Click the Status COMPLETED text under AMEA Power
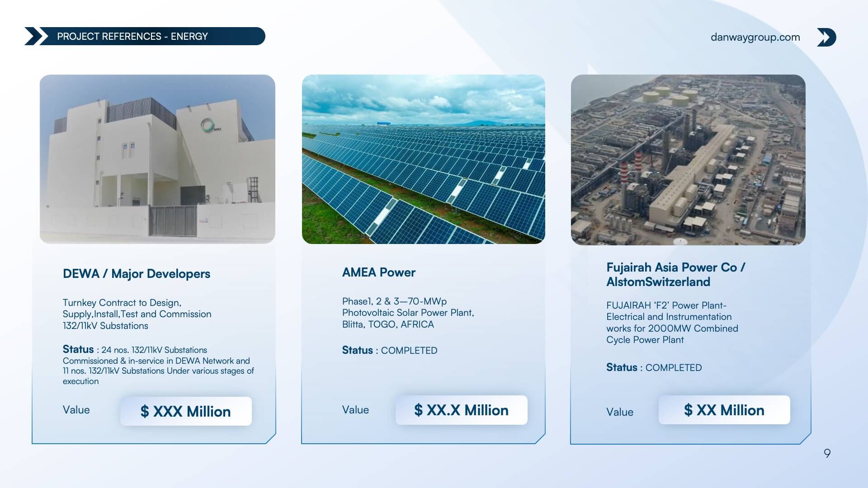 click(x=390, y=350)
